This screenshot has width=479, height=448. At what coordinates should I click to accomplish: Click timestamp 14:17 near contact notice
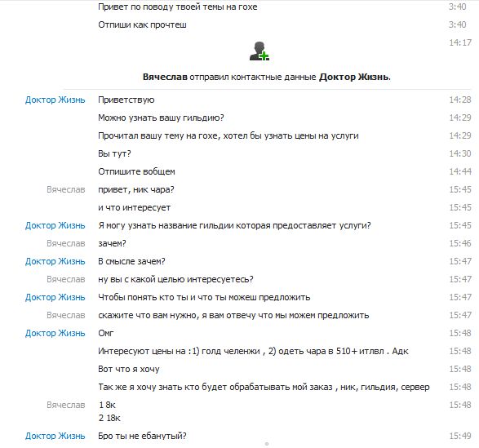click(x=460, y=42)
